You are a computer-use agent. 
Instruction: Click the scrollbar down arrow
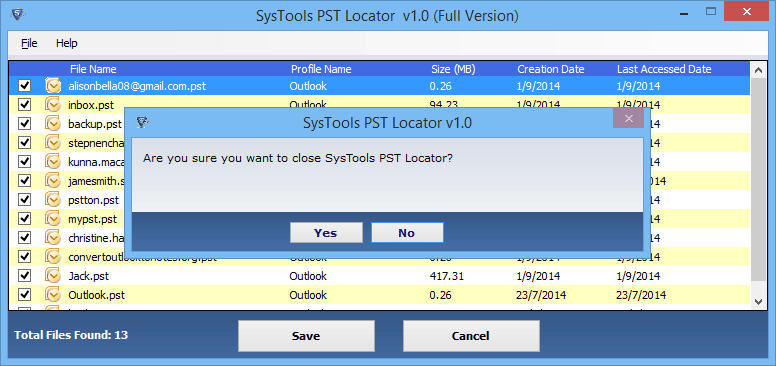click(x=758, y=301)
